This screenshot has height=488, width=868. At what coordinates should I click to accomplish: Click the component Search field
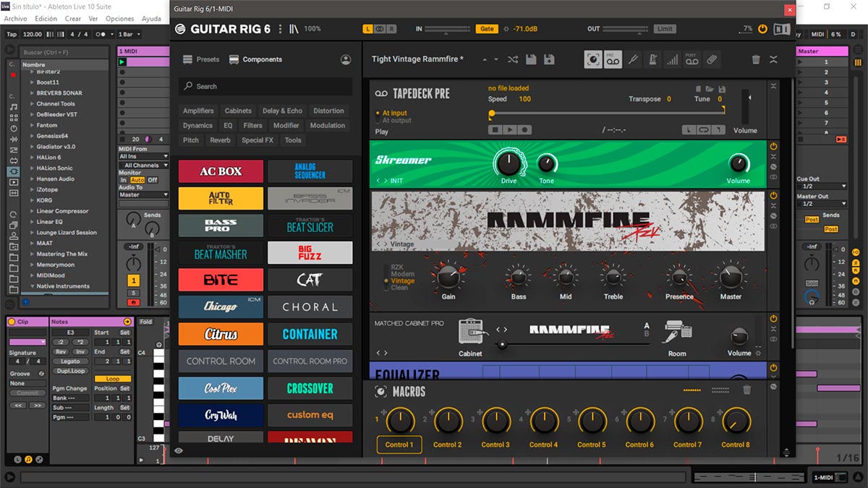coord(265,86)
